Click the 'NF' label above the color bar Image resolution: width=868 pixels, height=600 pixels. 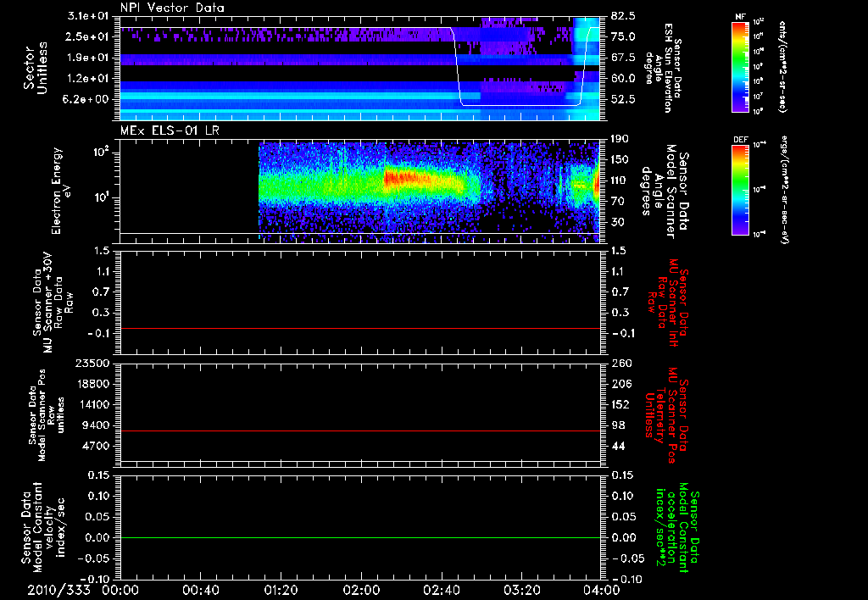[740, 17]
